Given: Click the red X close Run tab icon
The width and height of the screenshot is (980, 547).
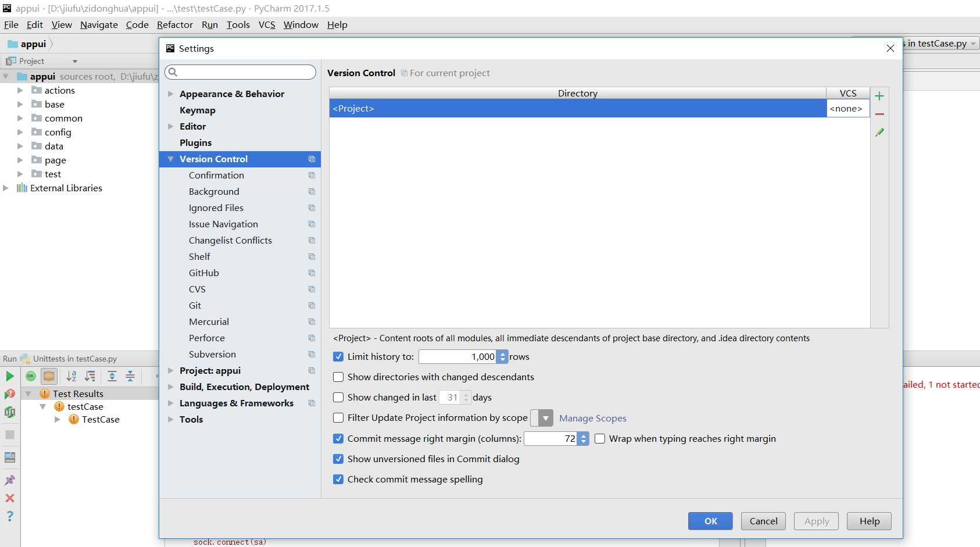Looking at the screenshot, I should [10, 498].
